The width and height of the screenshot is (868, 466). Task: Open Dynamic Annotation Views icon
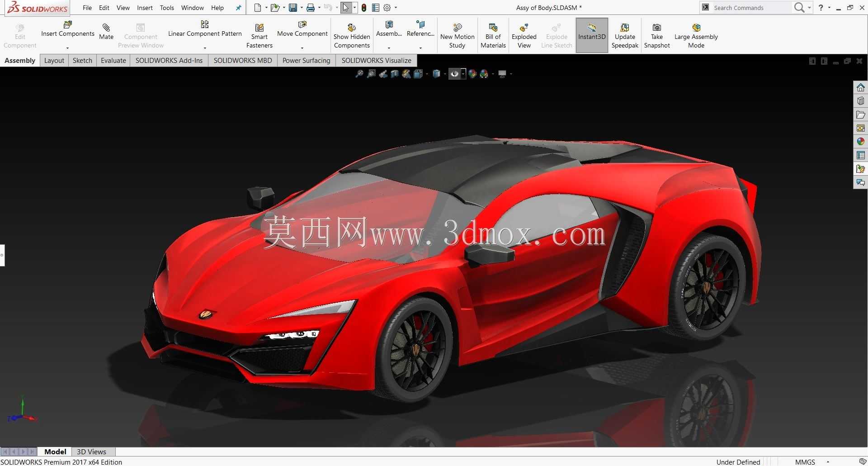406,74
